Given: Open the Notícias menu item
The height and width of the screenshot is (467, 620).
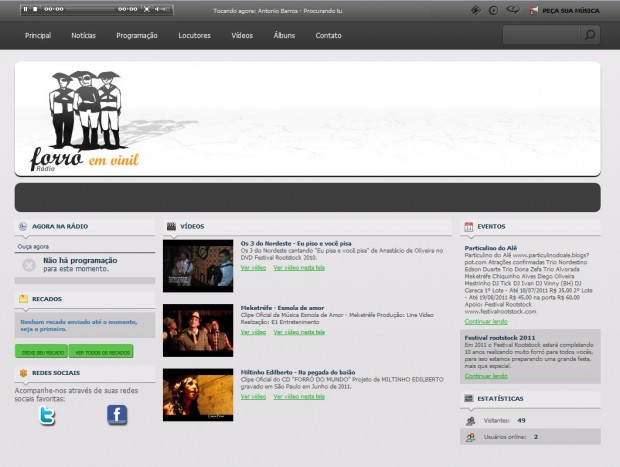Looking at the screenshot, I should pyautogui.click(x=83, y=36).
